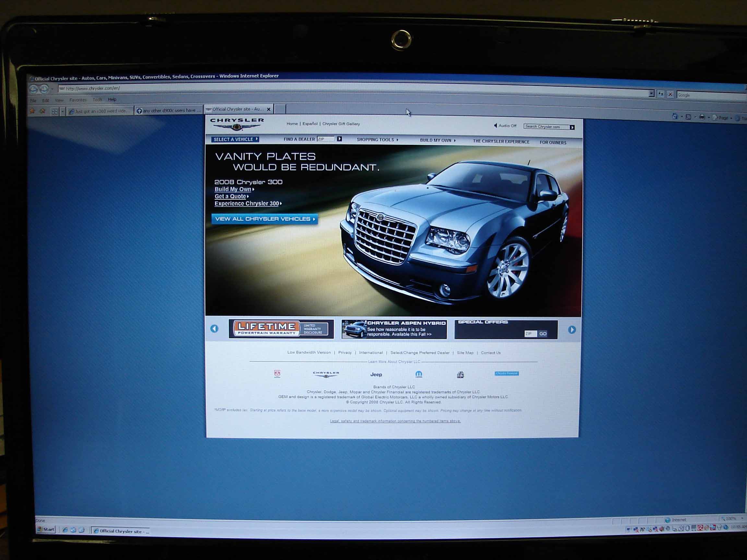Open the International footer link
The height and width of the screenshot is (560, 747).
tap(371, 352)
